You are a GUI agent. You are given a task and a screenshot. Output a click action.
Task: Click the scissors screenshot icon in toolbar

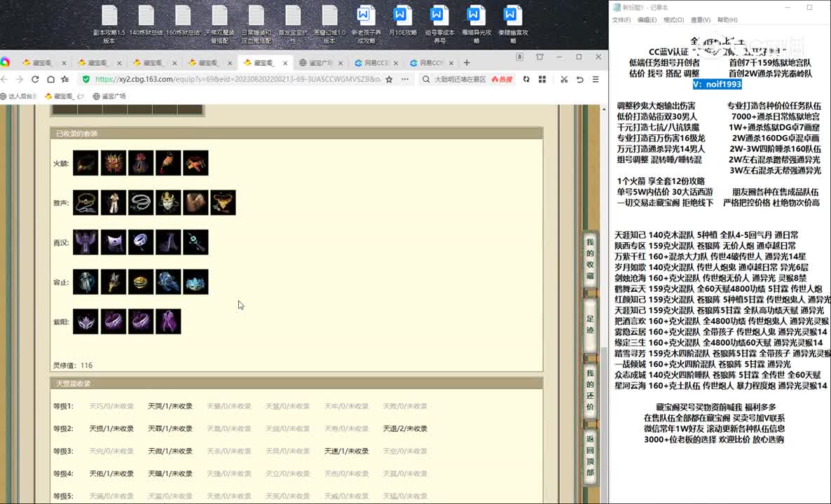point(564,79)
